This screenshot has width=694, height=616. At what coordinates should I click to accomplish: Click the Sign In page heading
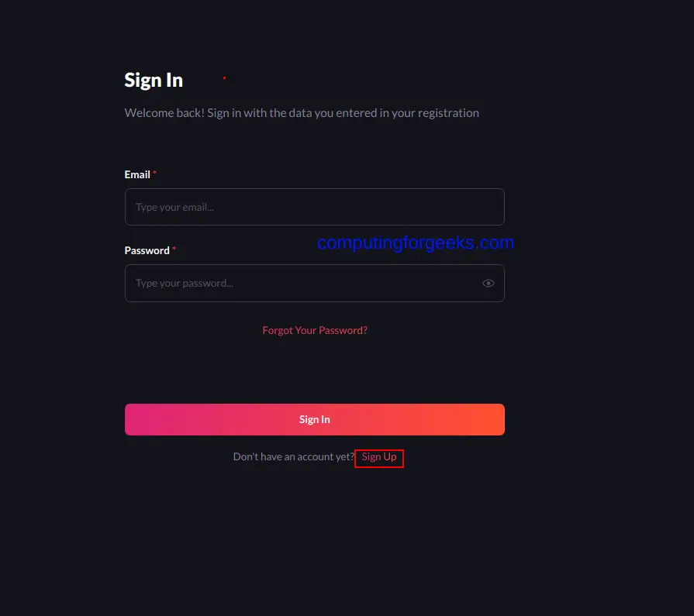(x=154, y=81)
